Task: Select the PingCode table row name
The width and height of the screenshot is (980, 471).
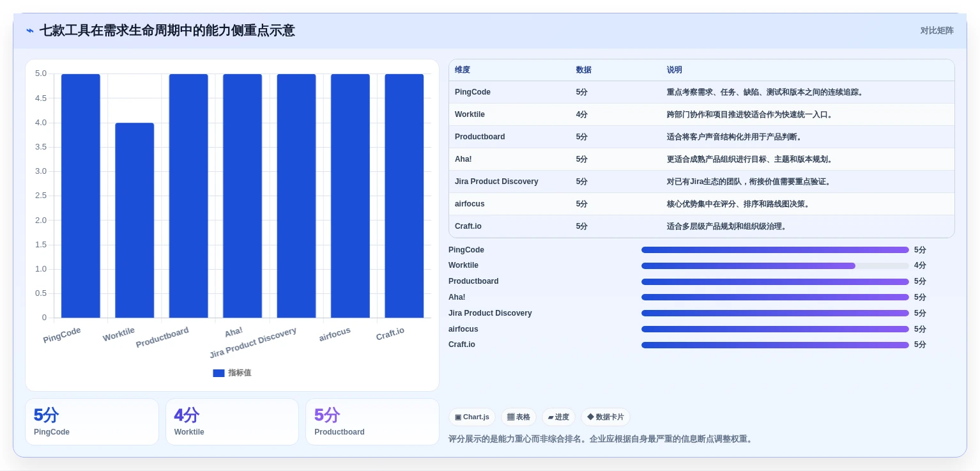Action: pos(473,92)
